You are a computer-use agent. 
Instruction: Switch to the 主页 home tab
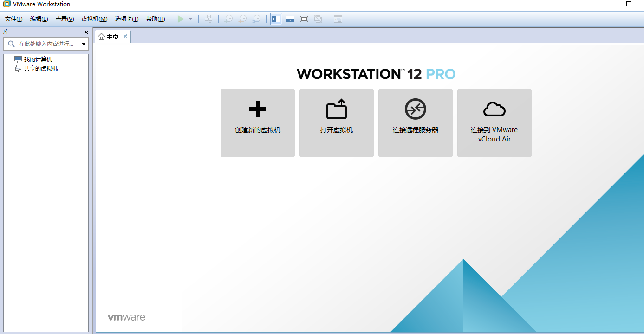click(x=113, y=37)
